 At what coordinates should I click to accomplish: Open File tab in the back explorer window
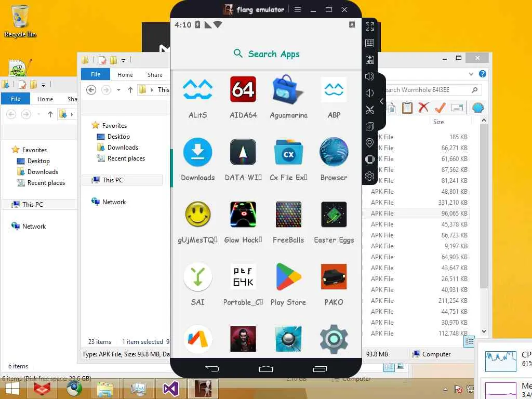pos(16,99)
